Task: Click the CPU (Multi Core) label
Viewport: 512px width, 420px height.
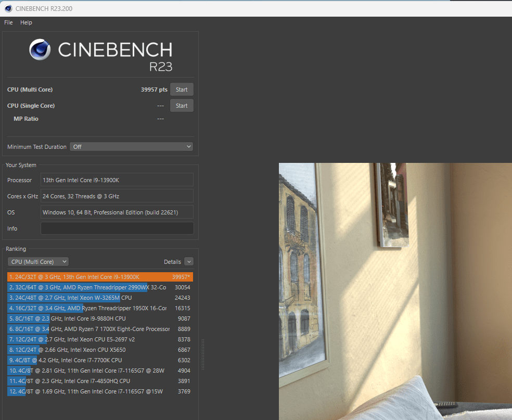Action: point(30,90)
